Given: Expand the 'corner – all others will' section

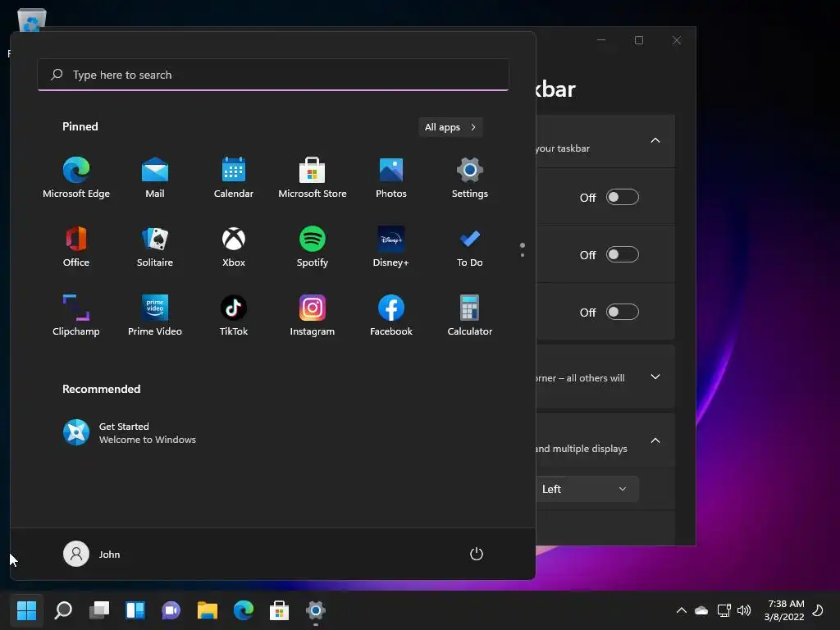Looking at the screenshot, I should (655, 377).
